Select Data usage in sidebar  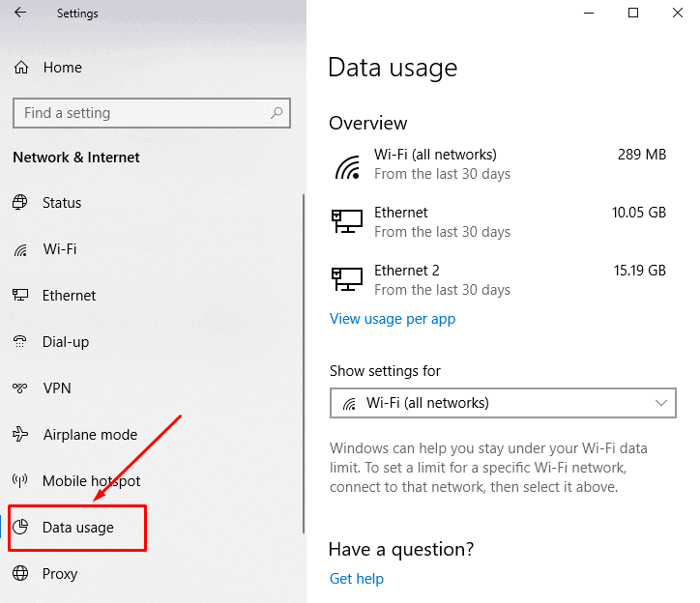tap(78, 528)
